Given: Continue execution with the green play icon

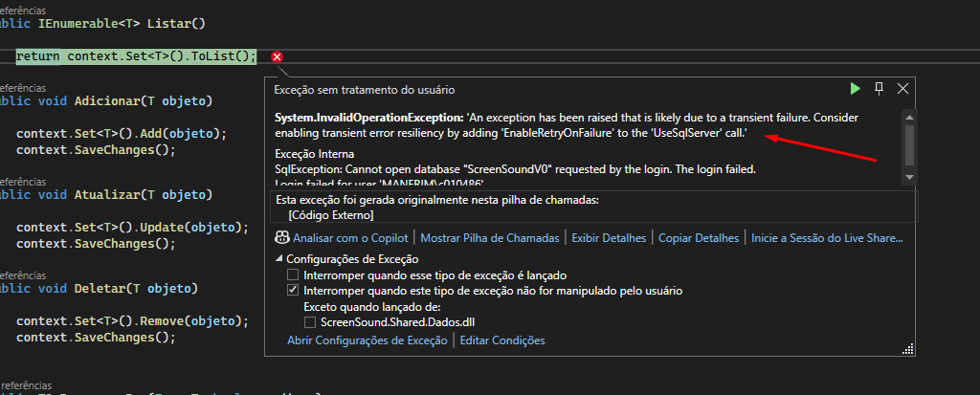Looking at the screenshot, I should pos(855,89).
